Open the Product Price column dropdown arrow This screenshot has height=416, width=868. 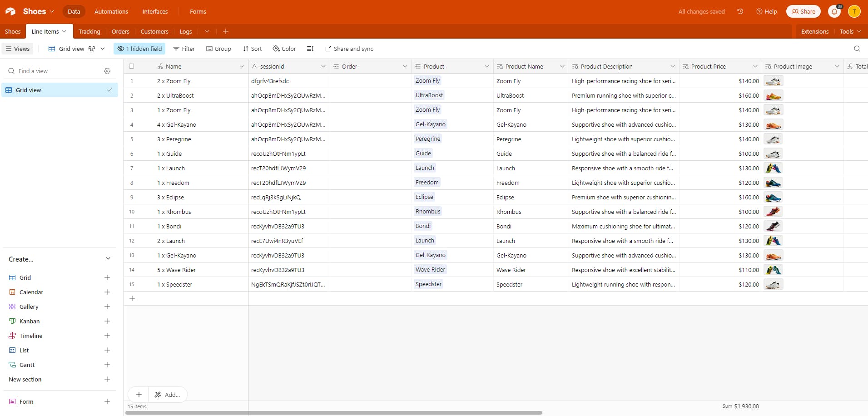tap(755, 66)
